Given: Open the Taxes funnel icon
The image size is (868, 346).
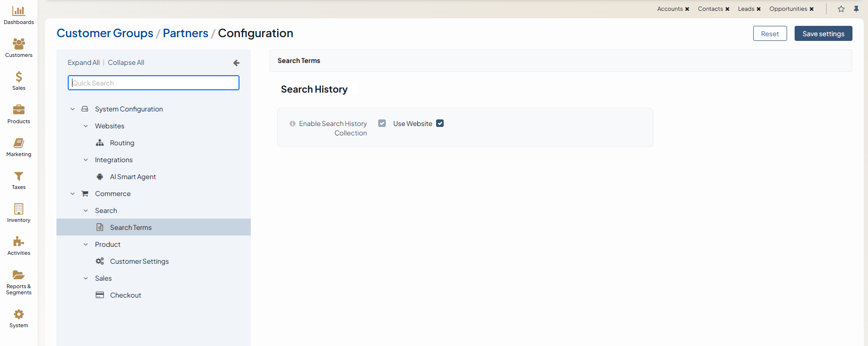Looking at the screenshot, I should click(x=19, y=176).
